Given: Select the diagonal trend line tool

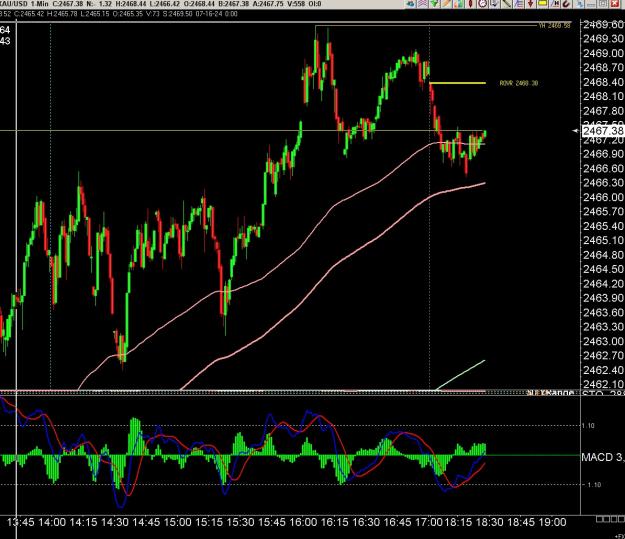Looking at the screenshot, I should point(506,4).
